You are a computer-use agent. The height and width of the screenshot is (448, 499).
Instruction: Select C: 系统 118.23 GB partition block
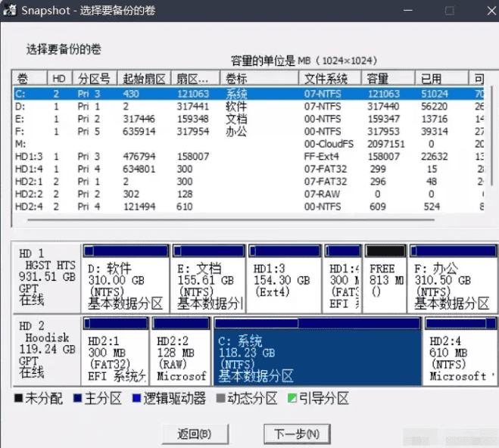(x=317, y=351)
